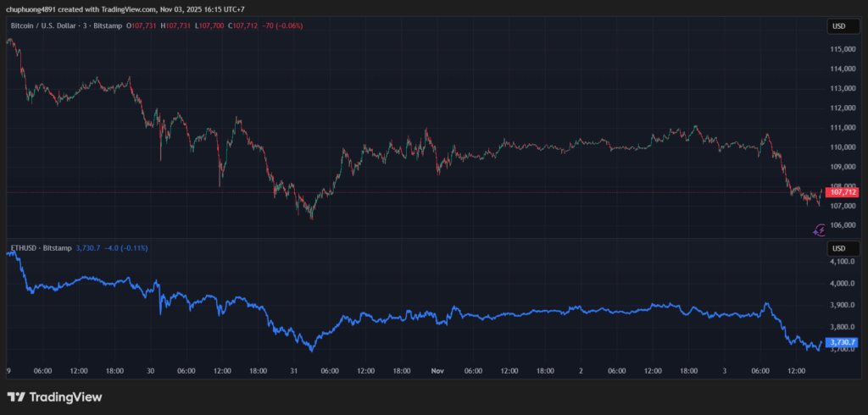Click the Nov month label on time axis
Image resolution: width=868 pixels, height=415 pixels.
tap(437, 370)
